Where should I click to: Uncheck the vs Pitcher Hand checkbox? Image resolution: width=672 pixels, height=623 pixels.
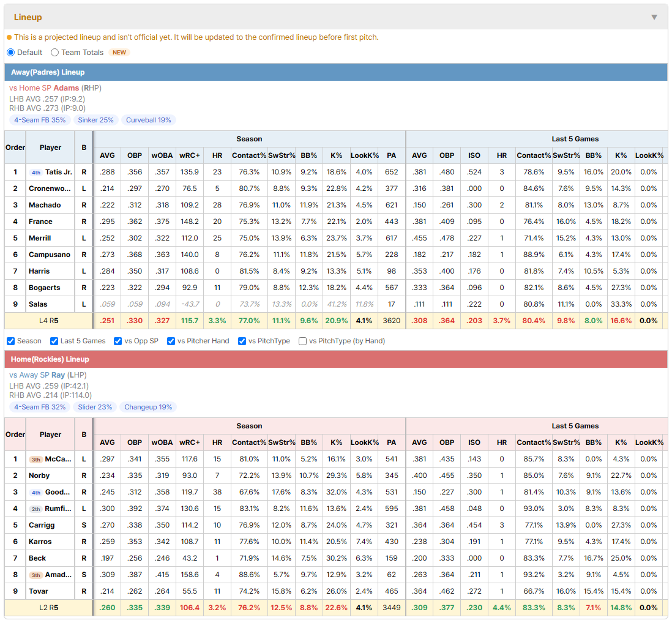pyautogui.click(x=171, y=341)
